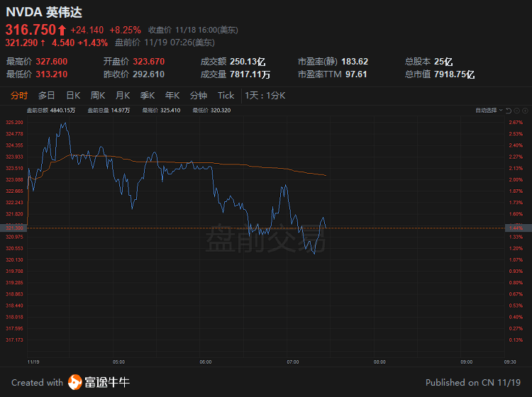Click the 2.67% percent axis label
Image resolution: width=532 pixels, height=397 pixels.
(x=516, y=123)
